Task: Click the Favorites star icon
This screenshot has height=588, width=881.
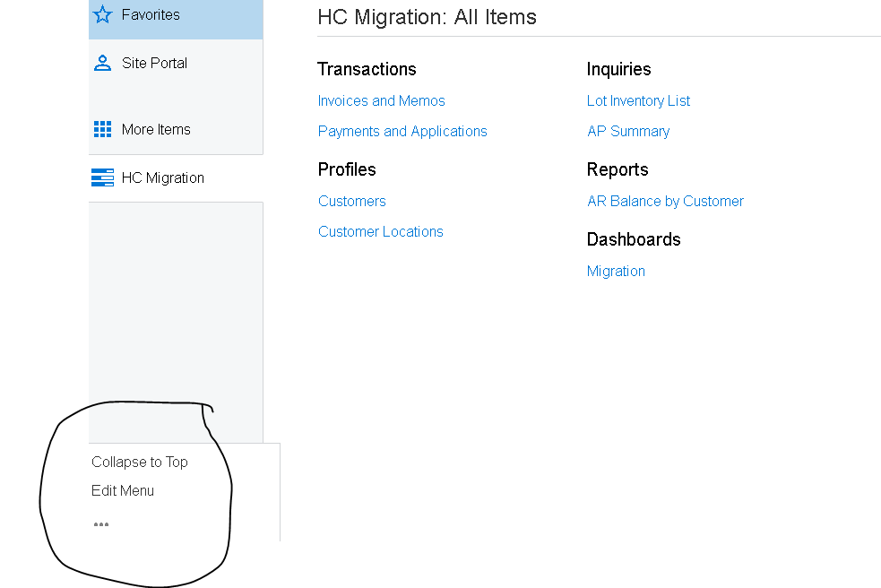Action: [102, 14]
